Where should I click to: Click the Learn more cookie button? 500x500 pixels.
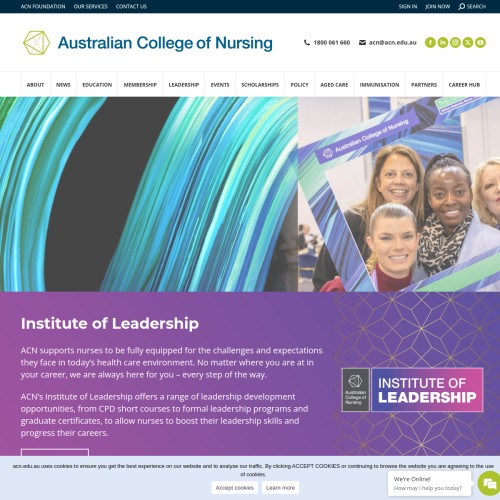[280, 488]
